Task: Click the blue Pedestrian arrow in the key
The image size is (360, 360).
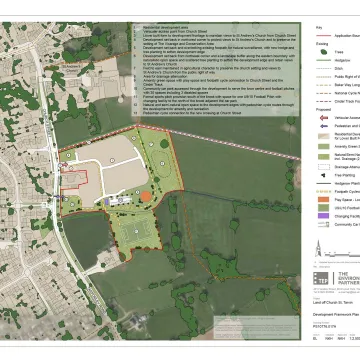Action: coord(323,126)
